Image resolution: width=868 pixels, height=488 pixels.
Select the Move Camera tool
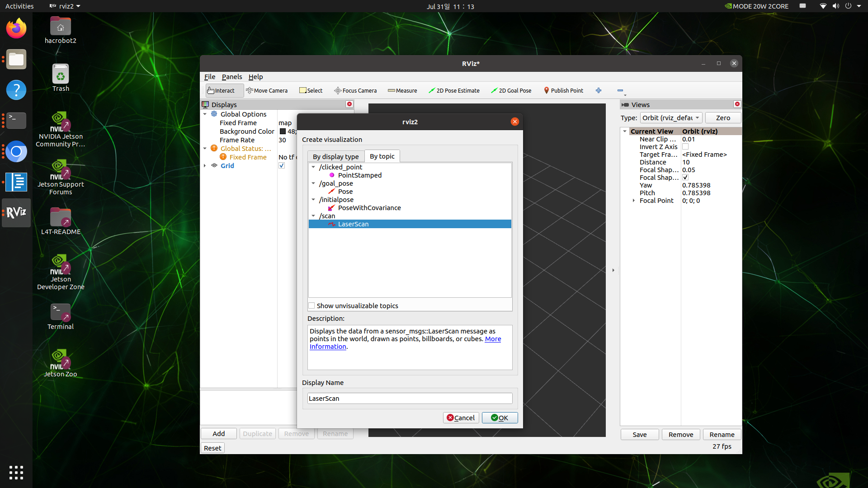[x=267, y=90]
